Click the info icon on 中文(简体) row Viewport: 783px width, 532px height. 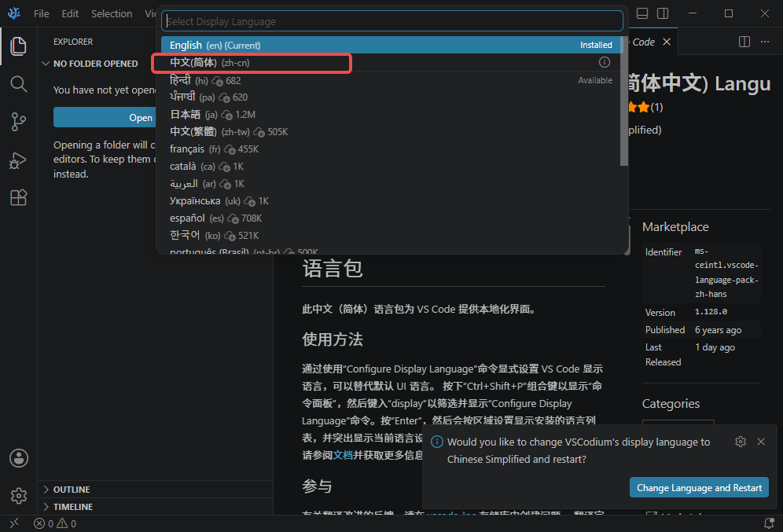click(x=605, y=62)
